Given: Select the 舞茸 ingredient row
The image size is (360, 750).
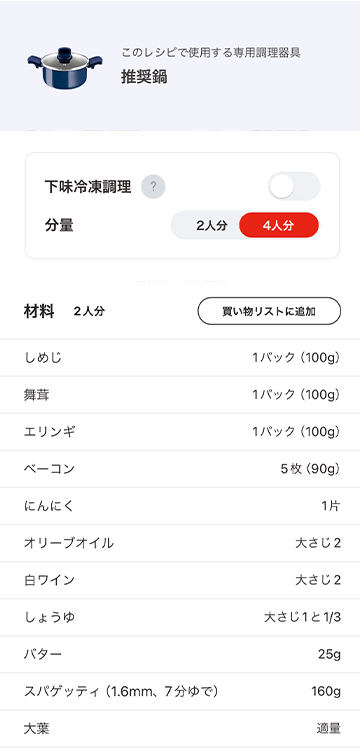Looking at the screenshot, I should [x=180, y=395].
